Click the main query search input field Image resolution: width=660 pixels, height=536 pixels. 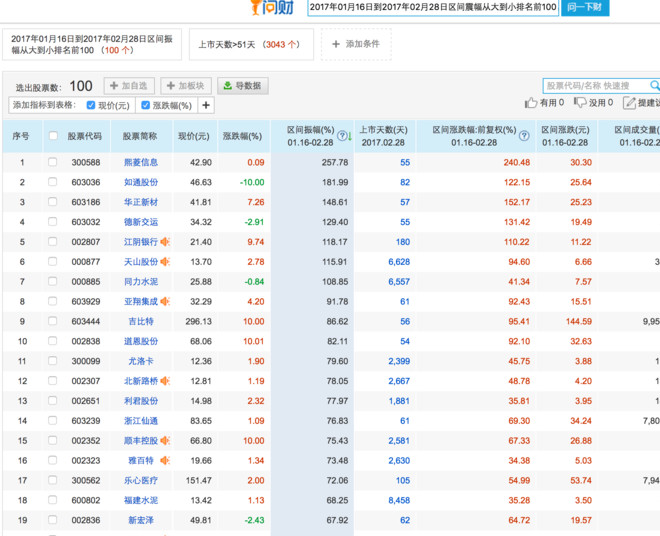click(x=433, y=7)
